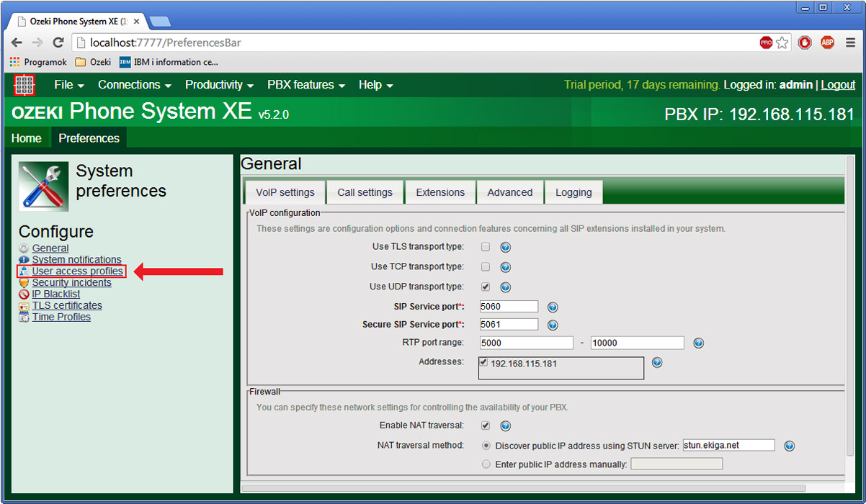
Task: Enable the Use TLS transport type checkbox
Action: coord(486,247)
